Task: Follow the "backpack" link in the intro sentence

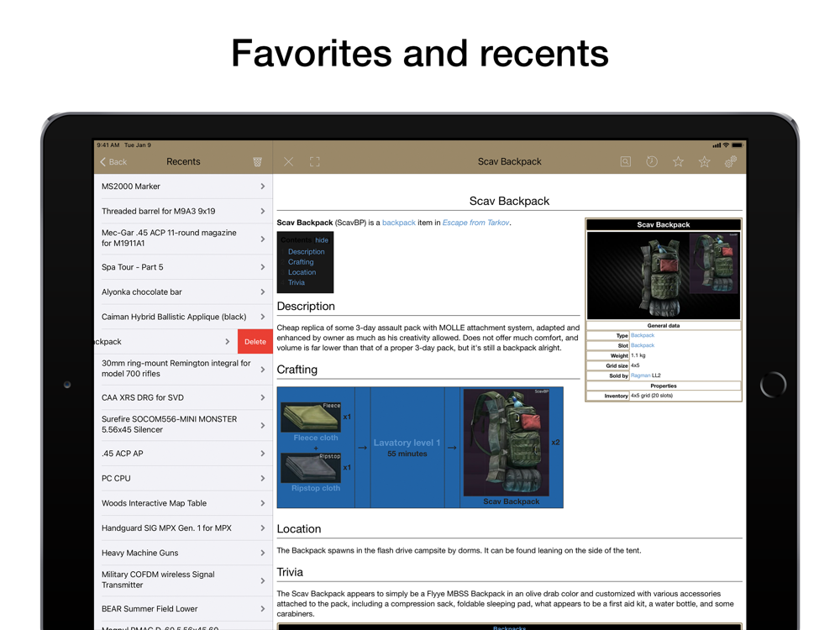Action: point(398,223)
